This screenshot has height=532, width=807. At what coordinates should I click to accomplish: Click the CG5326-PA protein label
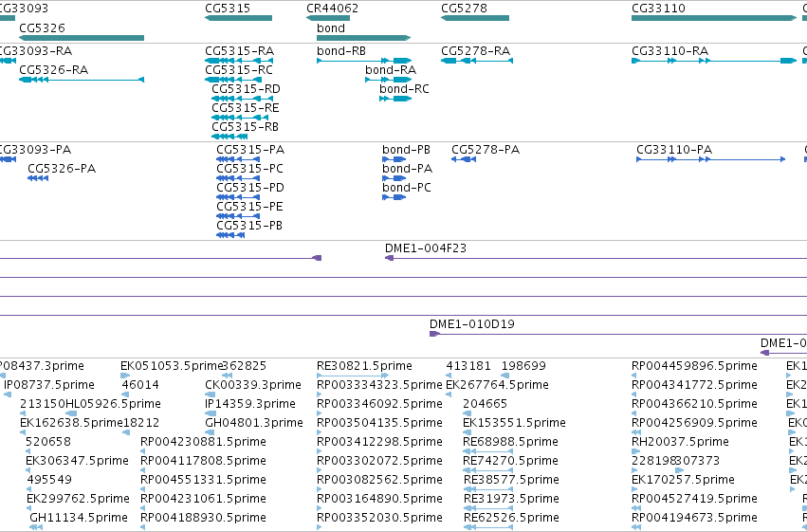pos(62,169)
